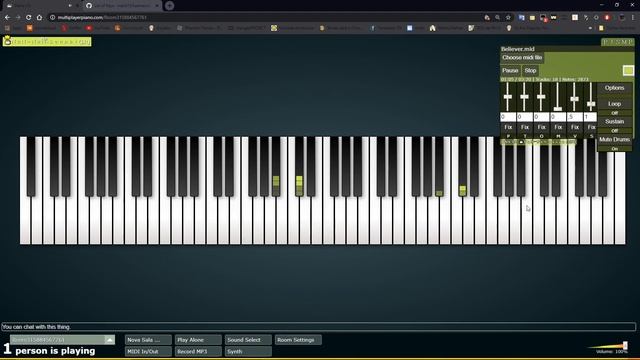Stop the MIDI playback

pyautogui.click(x=530, y=71)
